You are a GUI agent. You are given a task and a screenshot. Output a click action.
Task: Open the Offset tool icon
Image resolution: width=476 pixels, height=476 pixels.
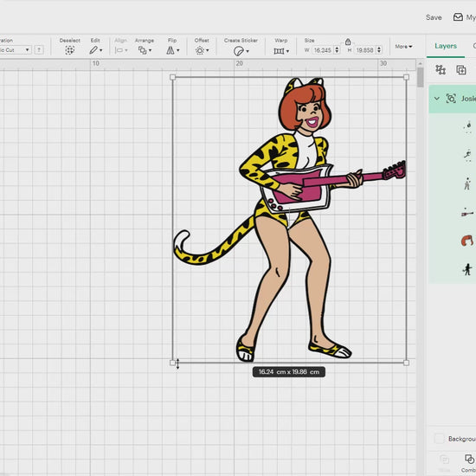200,50
